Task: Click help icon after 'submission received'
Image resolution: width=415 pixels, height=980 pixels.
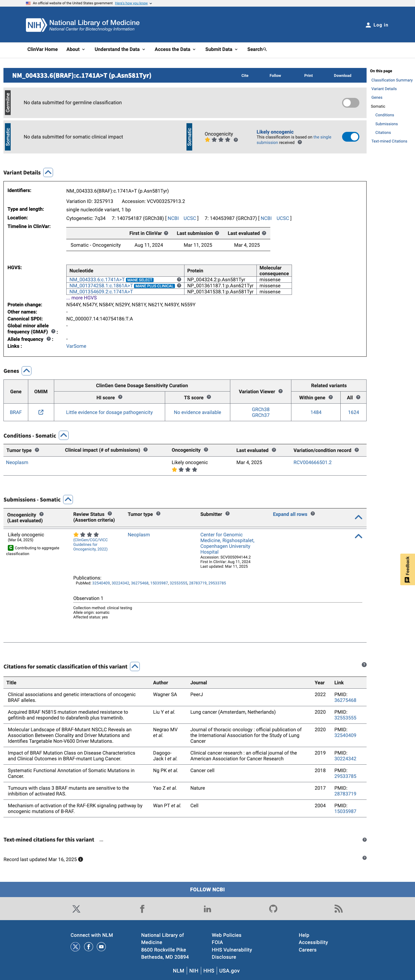Action: click(x=300, y=142)
